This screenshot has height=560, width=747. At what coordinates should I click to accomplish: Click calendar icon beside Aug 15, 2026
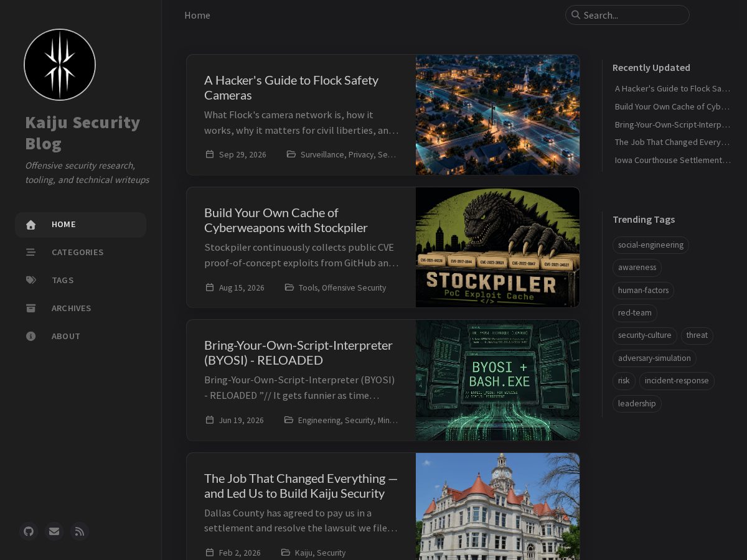(x=210, y=287)
